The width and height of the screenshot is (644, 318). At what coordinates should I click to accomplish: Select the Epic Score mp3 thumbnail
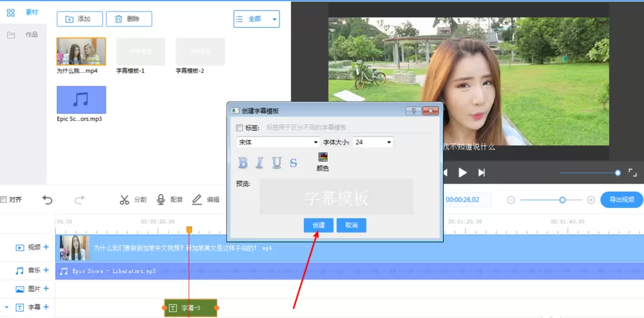coord(81,100)
